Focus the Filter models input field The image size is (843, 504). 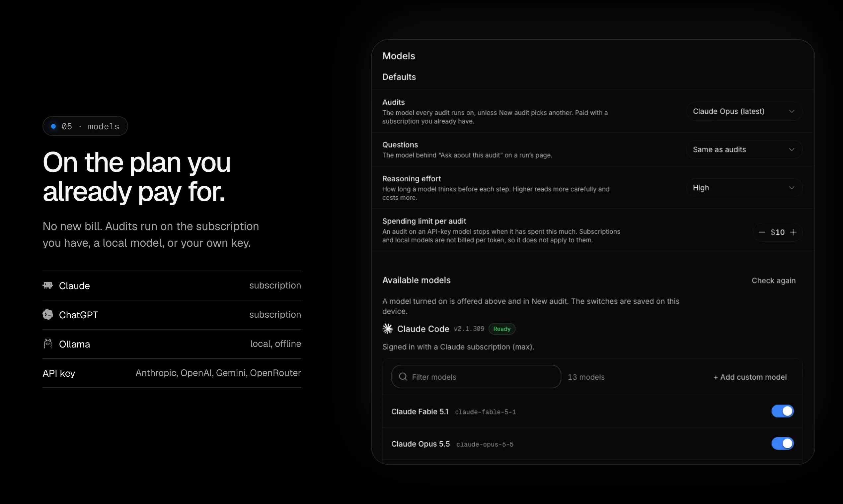click(x=476, y=377)
